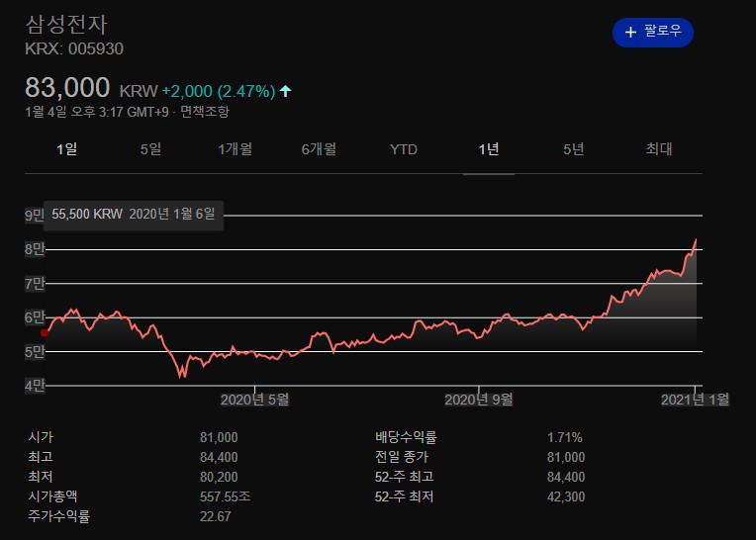Click the 주가수익률 value 22.67

[x=216, y=516]
